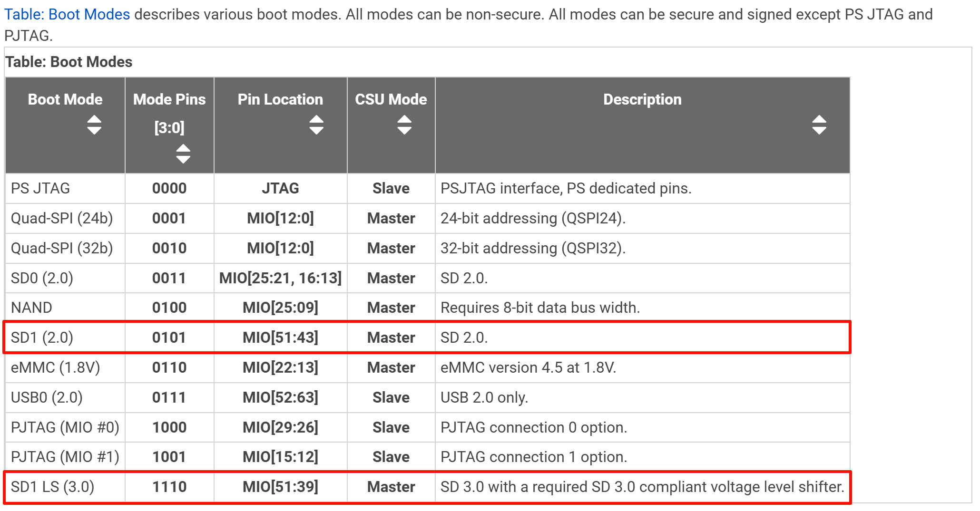Click '24-bit addressing (QSPI24).' description
Image resolution: width=980 pixels, height=511 pixels.
[533, 218]
